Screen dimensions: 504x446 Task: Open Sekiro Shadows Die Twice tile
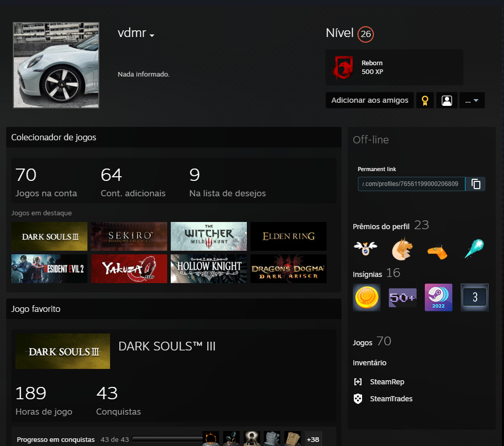(129, 236)
